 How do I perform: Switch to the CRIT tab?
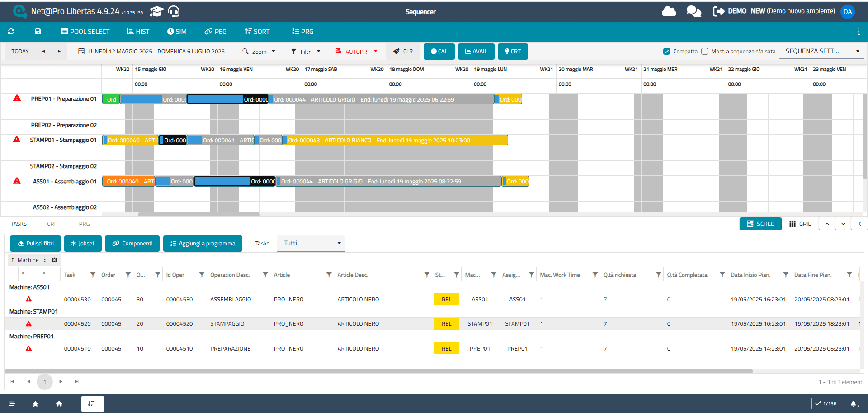53,224
